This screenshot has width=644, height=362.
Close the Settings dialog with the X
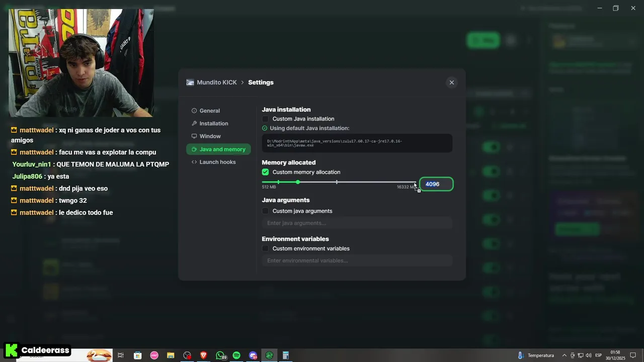(451, 82)
